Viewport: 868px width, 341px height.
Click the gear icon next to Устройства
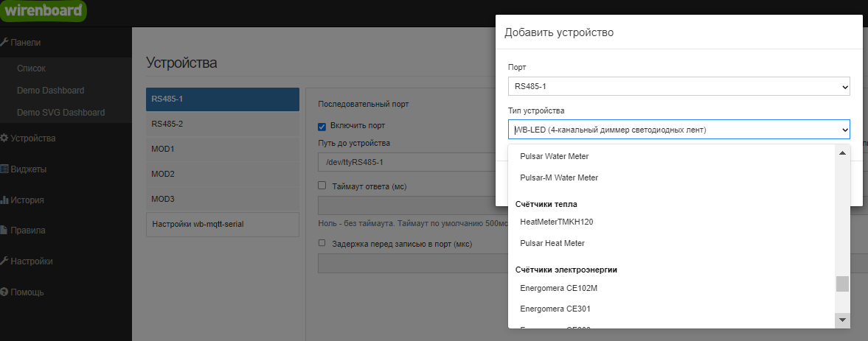click(x=4, y=138)
